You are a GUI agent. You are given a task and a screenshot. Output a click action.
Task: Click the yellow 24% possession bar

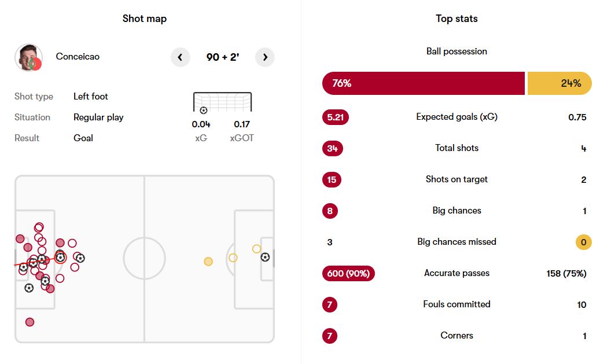[559, 83]
